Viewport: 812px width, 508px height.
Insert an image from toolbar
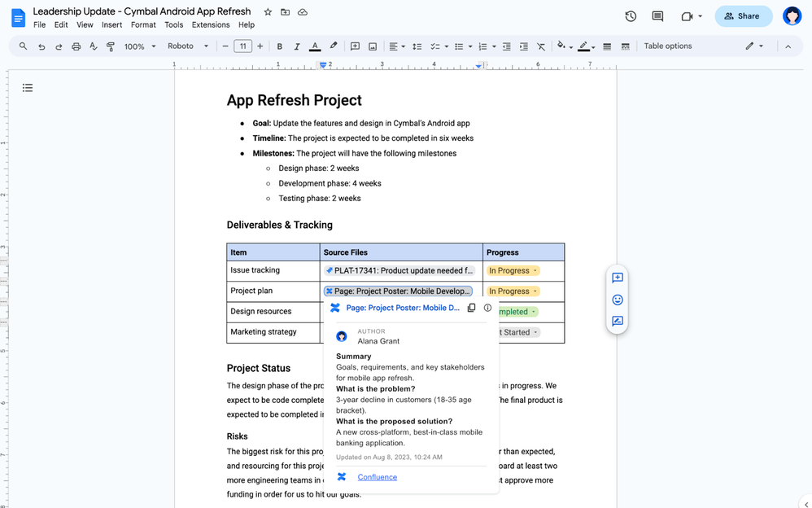point(373,46)
